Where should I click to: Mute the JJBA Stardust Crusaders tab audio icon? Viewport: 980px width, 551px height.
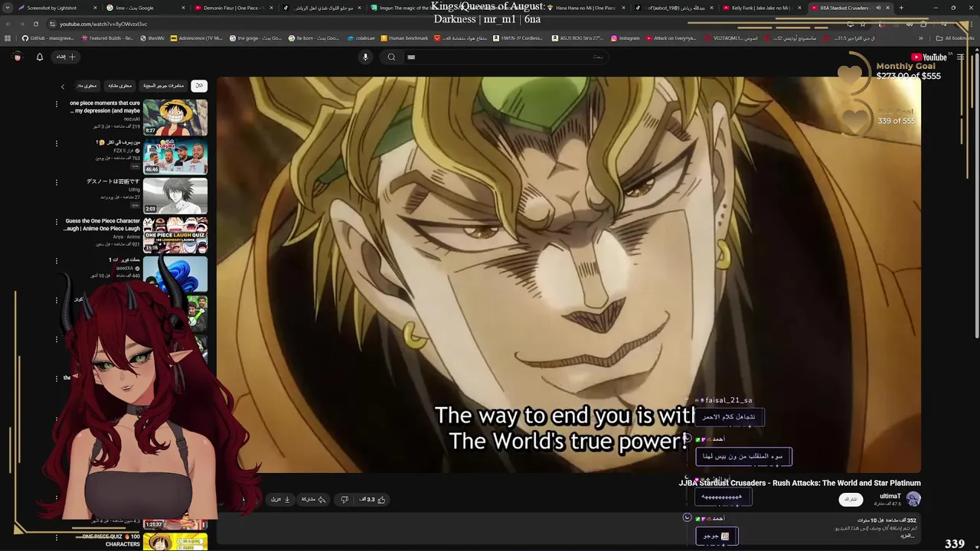point(879,8)
